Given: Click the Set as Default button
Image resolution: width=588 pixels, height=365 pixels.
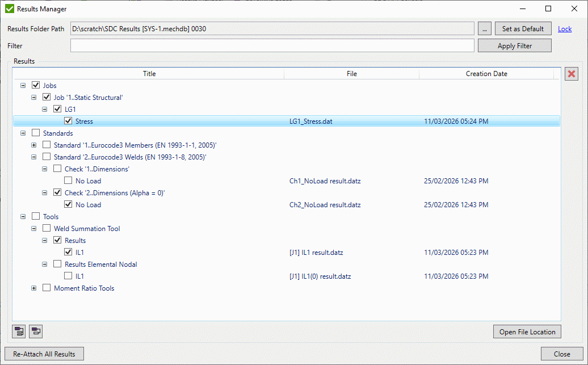Looking at the screenshot, I should (523, 28).
